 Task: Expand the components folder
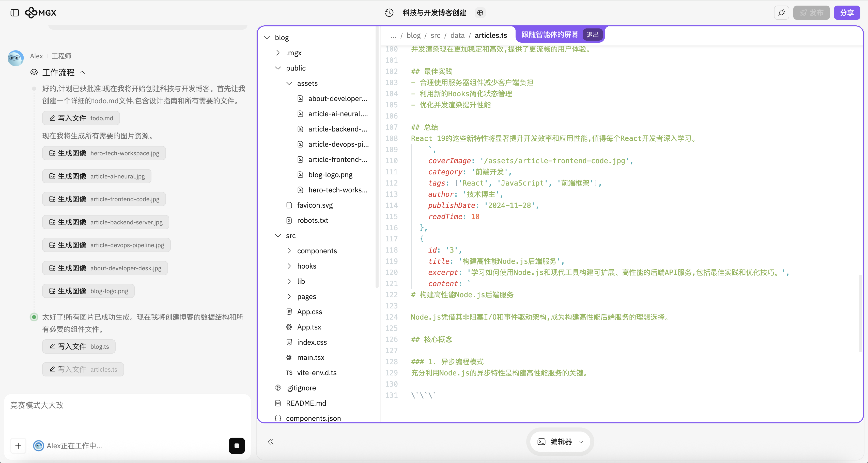317,251
